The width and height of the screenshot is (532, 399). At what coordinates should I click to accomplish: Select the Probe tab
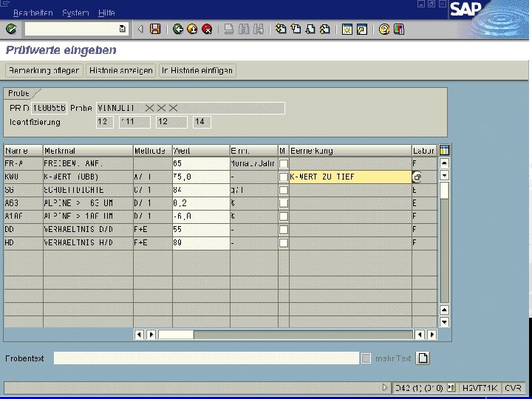coord(19,93)
